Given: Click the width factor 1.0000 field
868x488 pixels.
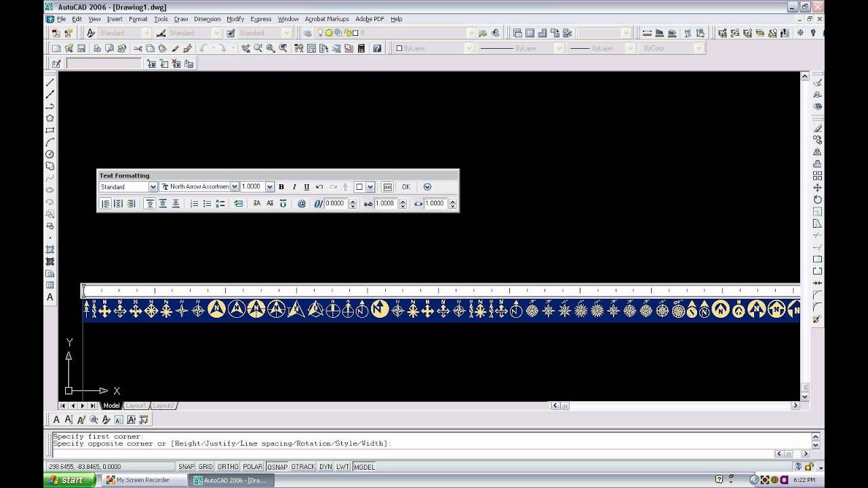Looking at the screenshot, I should (x=435, y=203).
